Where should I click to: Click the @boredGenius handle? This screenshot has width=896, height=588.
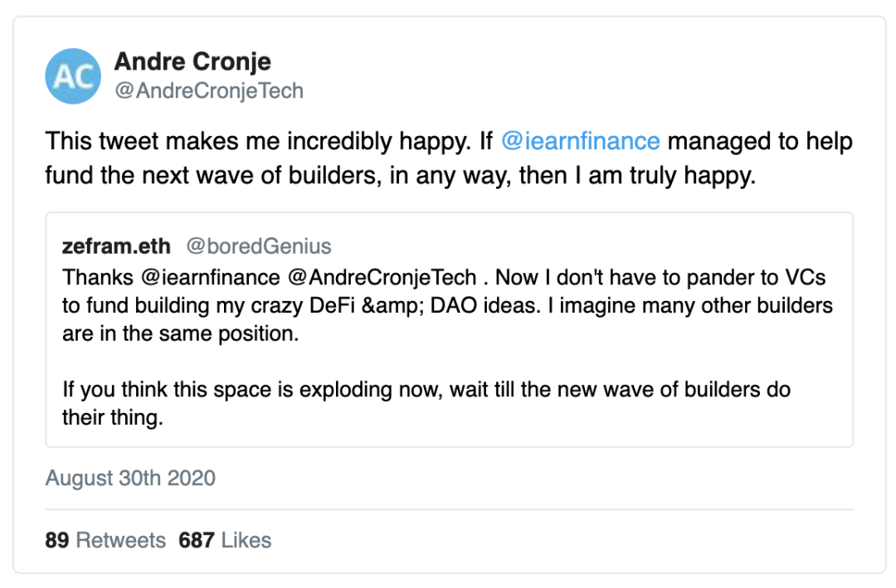[259, 246]
